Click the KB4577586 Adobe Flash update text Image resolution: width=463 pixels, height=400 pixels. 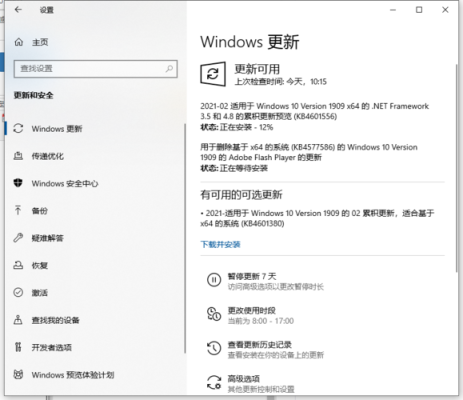point(309,152)
